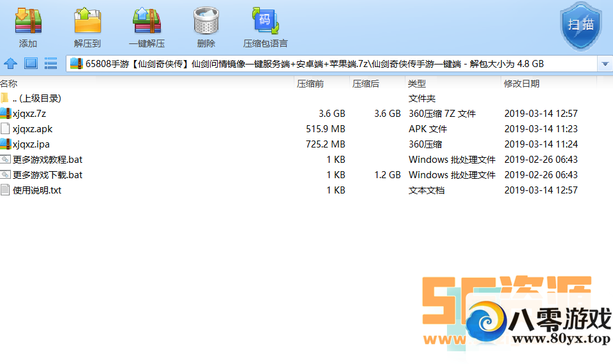This screenshot has width=613, height=364.
Task: Click Windows 批处理文件 type of 更多游戏教程.bat
Action: point(452,160)
